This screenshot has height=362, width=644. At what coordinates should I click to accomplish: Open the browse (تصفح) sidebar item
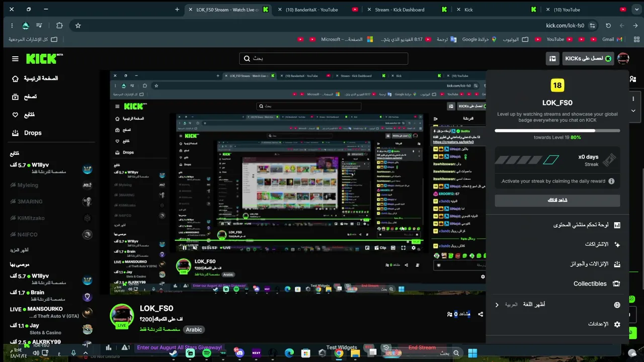click(24, 97)
